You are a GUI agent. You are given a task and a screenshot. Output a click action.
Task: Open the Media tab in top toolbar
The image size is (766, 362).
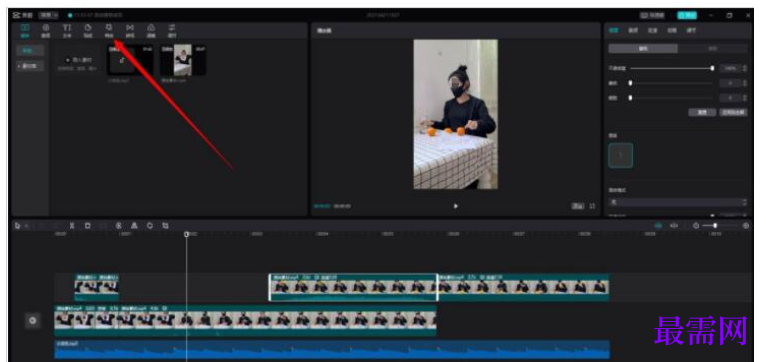(x=25, y=31)
